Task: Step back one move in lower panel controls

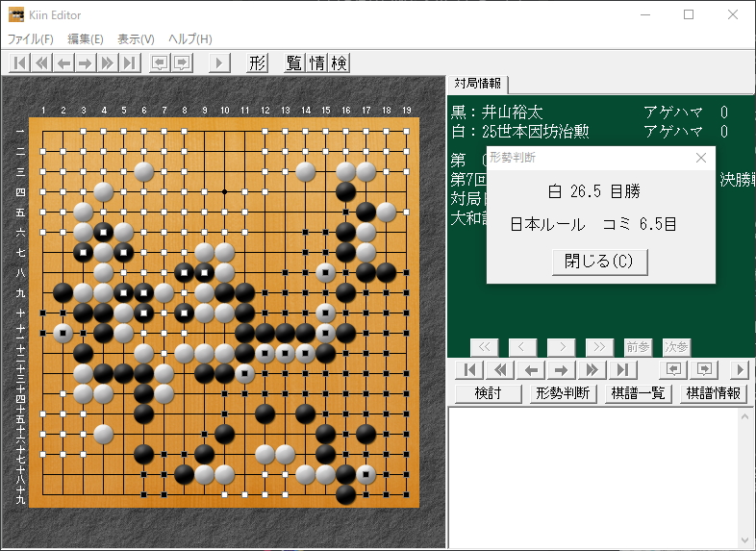Action: pyautogui.click(x=531, y=370)
